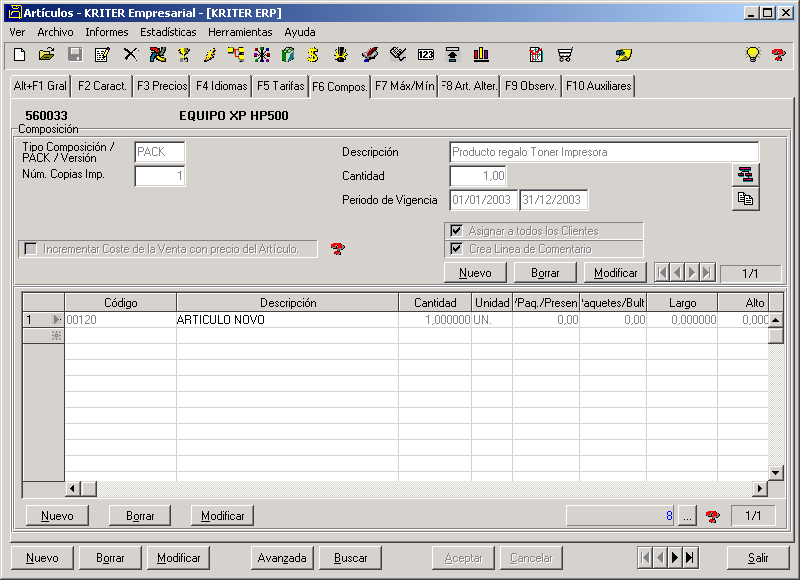Viewport: 800px width, 580px height.
Task: Click the Delete X toolbar icon
Action: pos(131,55)
